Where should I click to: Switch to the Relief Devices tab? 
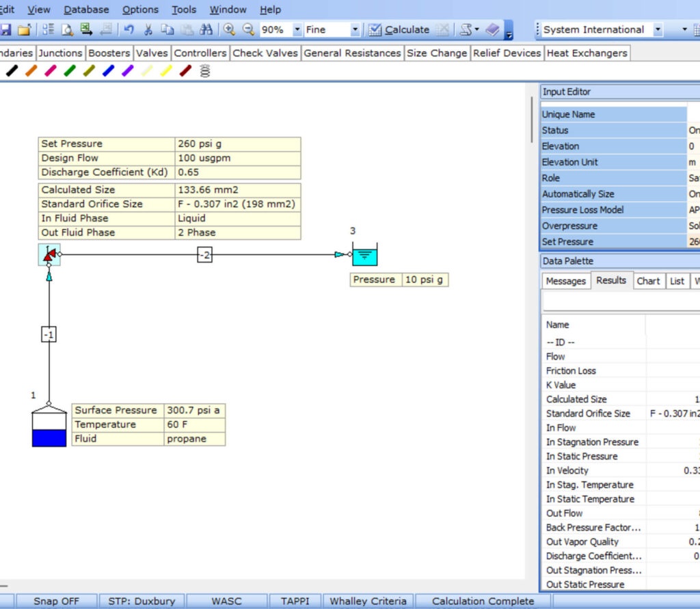507,53
